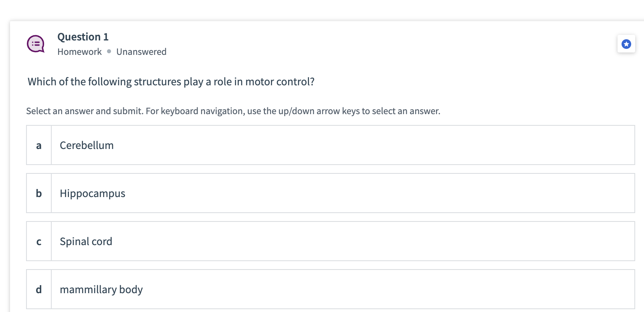Click the Cerebellum answer text label
This screenshot has height=312, width=644.
(x=87, y=145)
